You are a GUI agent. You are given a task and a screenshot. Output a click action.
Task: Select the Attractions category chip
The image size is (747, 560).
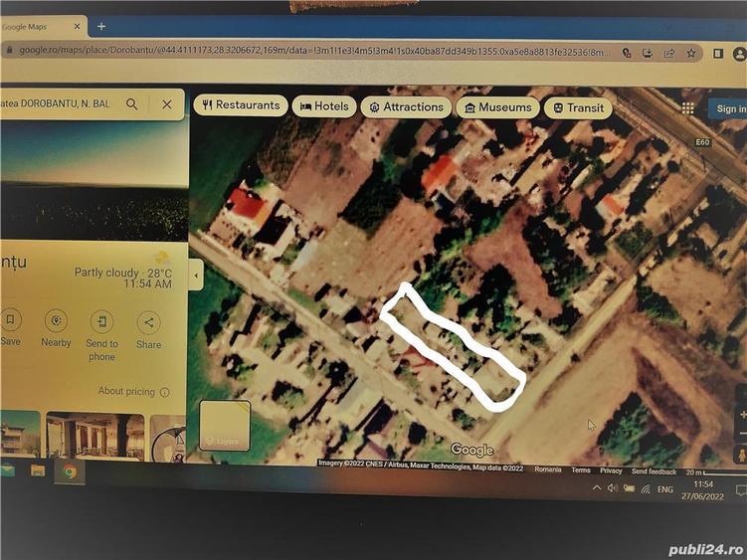(406, 107)
